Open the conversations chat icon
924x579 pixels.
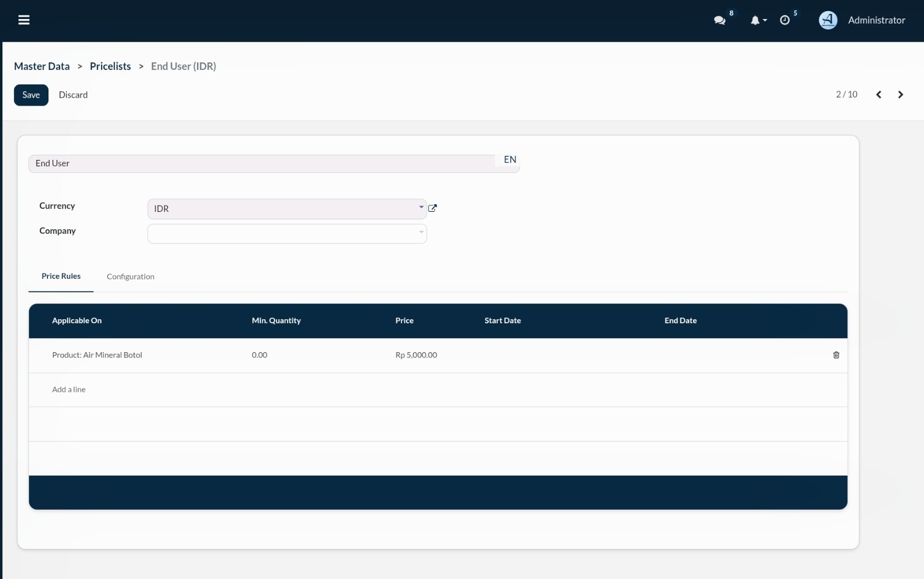[x=720, y=20]
